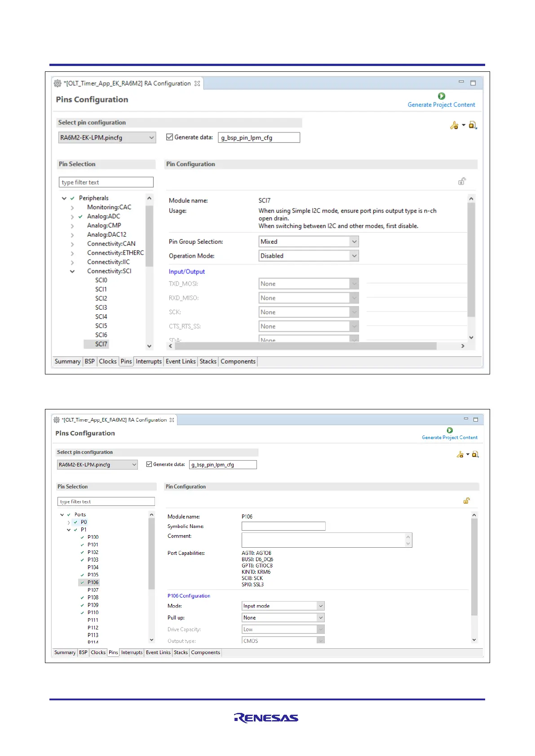Click the Symbolic Name input field
The height and width of the screenshot is (756, 535).
point(283,526)
